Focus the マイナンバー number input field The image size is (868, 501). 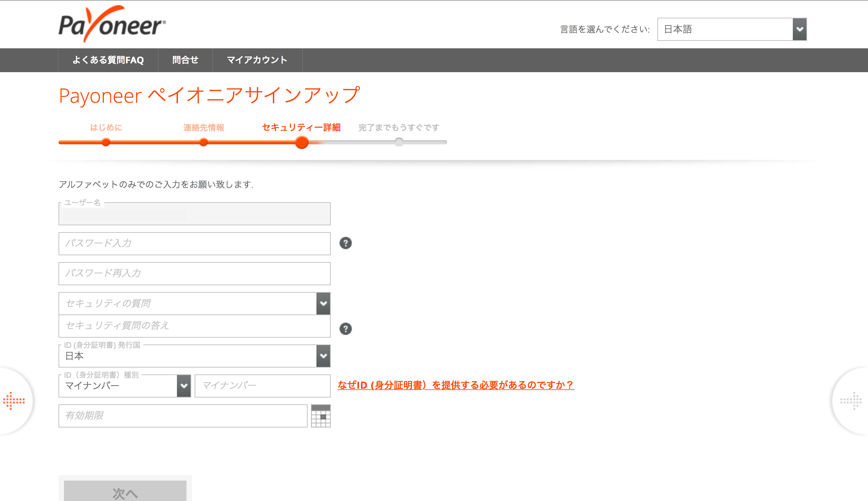tap(262, 386)
